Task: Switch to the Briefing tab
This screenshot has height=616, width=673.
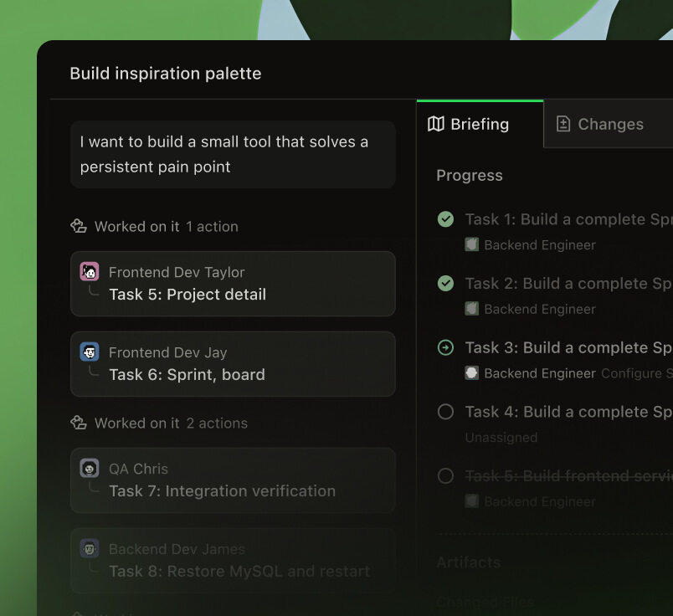Action: [x=480, y=124]
